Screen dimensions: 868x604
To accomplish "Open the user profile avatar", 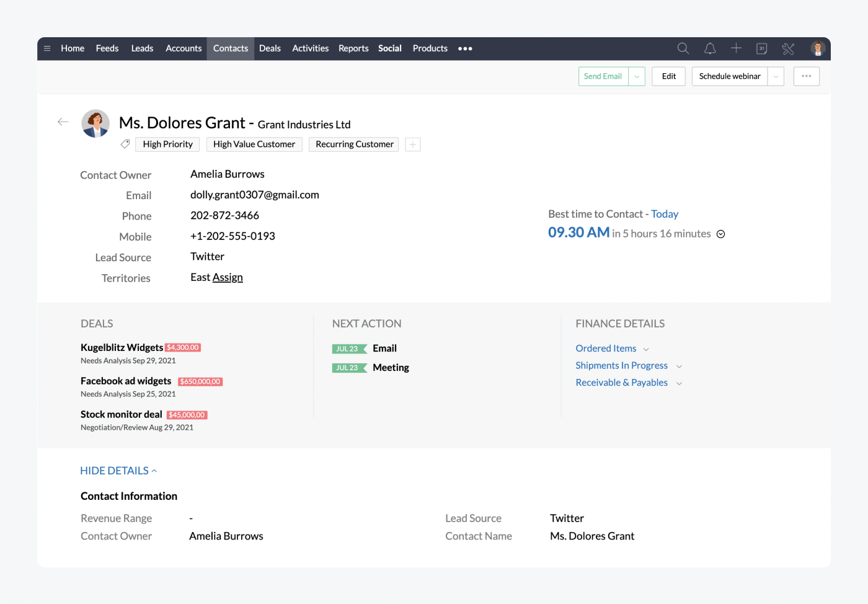I will tap(817, 48).
